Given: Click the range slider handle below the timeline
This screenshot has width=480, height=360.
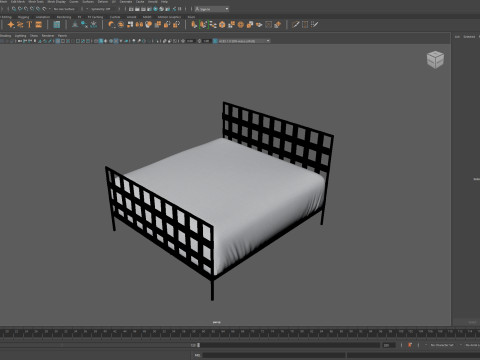Looking at the screenshot, I should [x=198, y=345].
